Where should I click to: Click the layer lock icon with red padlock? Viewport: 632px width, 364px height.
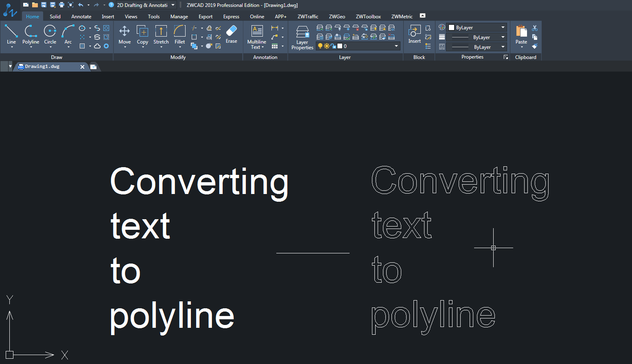356,28
